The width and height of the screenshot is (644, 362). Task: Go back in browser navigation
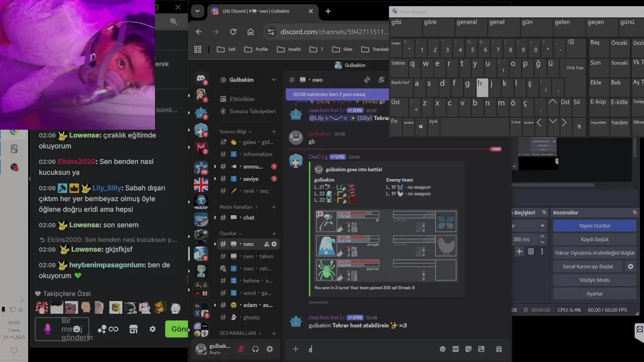199,32
